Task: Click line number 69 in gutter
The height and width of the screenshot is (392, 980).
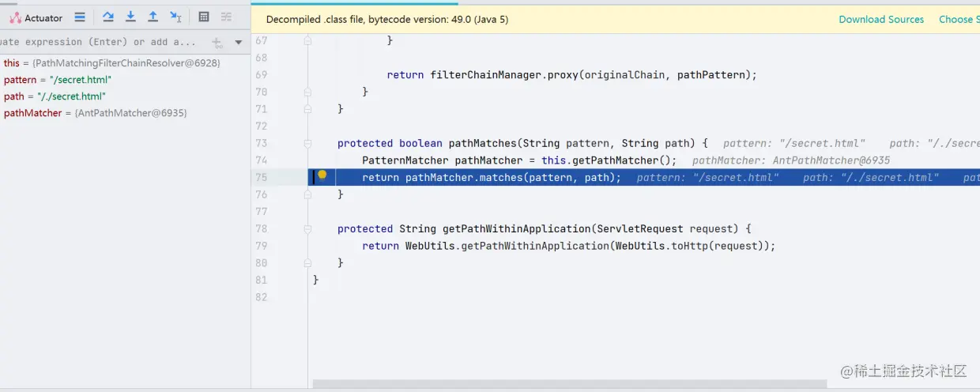Action: tap(261, 75)
